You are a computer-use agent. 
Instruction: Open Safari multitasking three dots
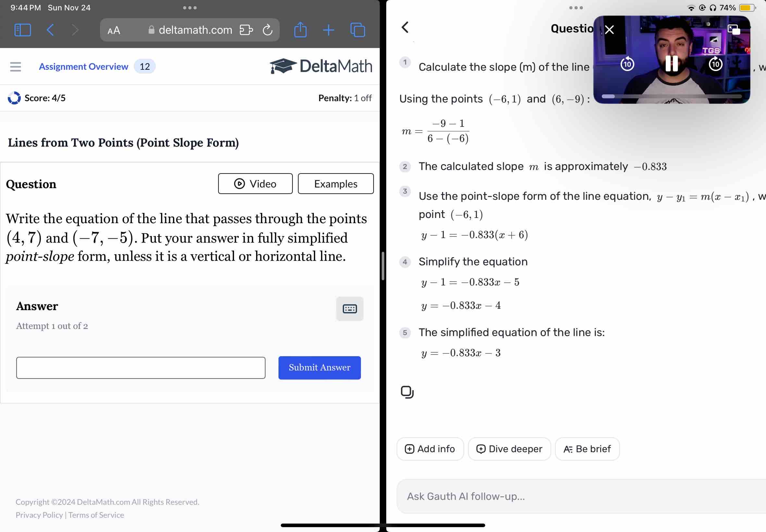coord(190,8)
